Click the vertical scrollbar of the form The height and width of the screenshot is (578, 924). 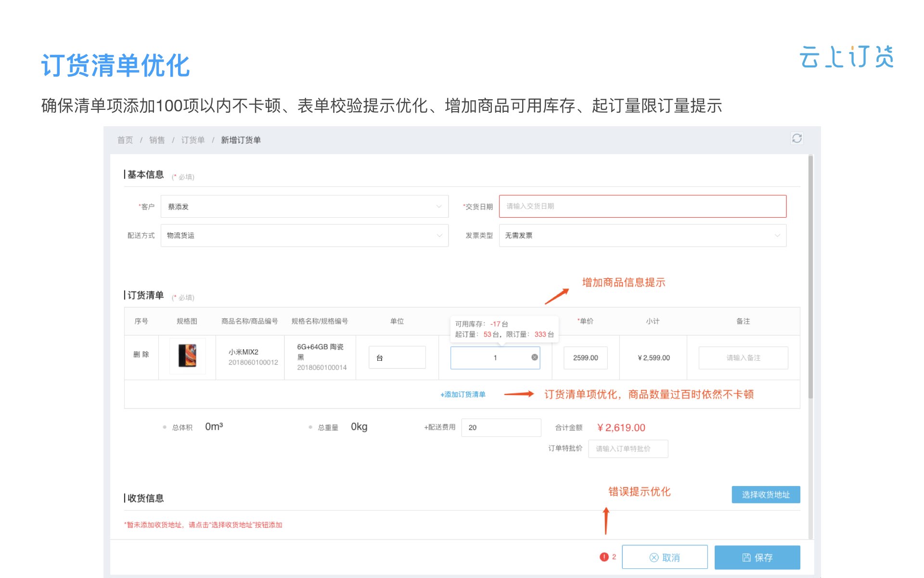[810, 277]
